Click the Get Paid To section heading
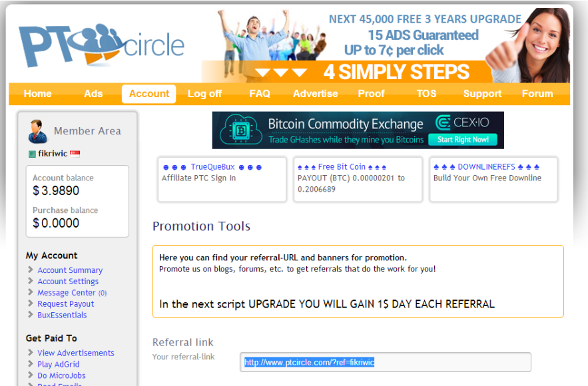588x386 pixels. click(x=51, y=338)
